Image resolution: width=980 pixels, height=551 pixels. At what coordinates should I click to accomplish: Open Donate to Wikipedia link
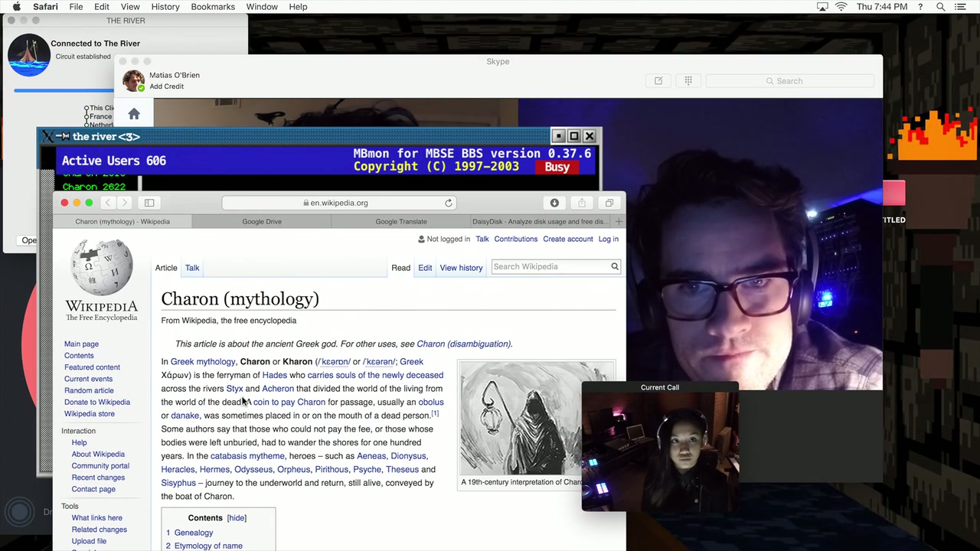click(x=97, y=402)
